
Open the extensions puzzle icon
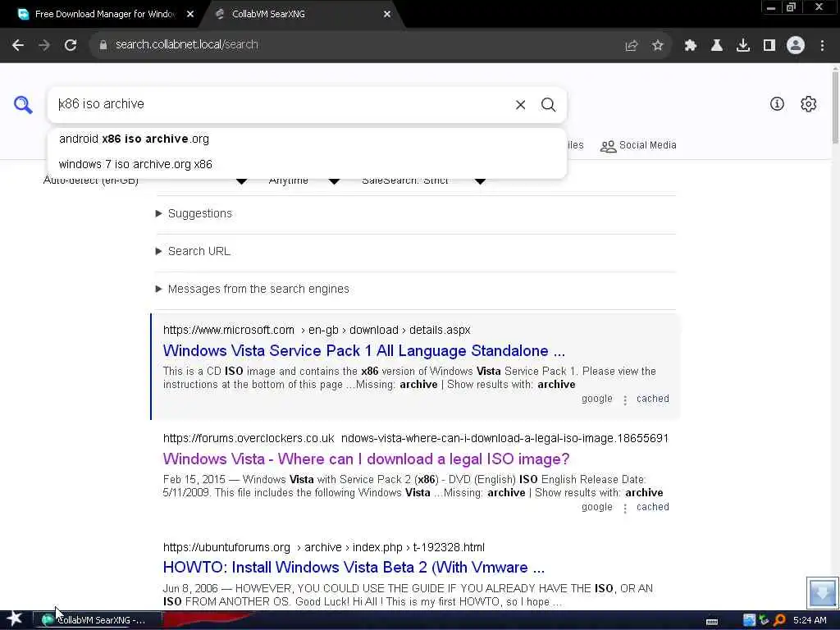[690, 46]
